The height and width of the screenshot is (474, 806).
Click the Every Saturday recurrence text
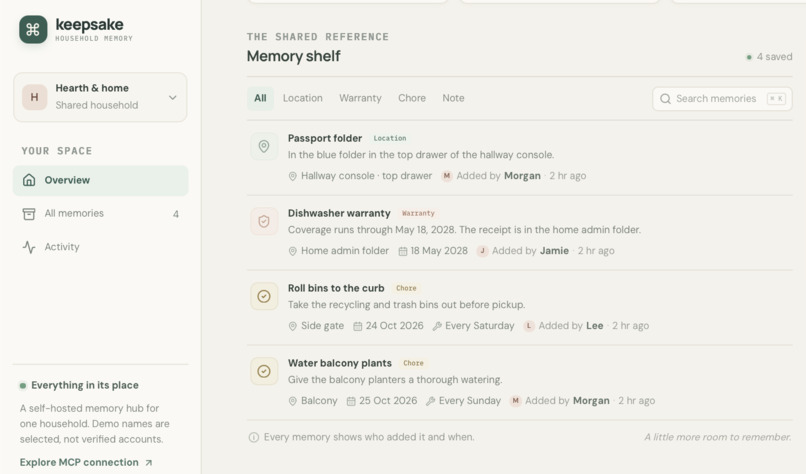click(x=480, y=326)
